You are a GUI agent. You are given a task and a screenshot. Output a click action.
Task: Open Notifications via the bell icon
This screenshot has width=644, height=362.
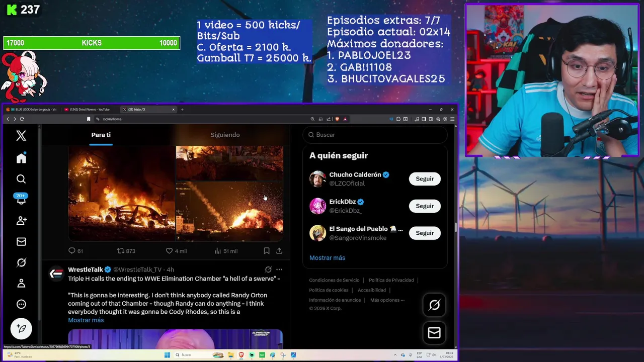point(21,200)
